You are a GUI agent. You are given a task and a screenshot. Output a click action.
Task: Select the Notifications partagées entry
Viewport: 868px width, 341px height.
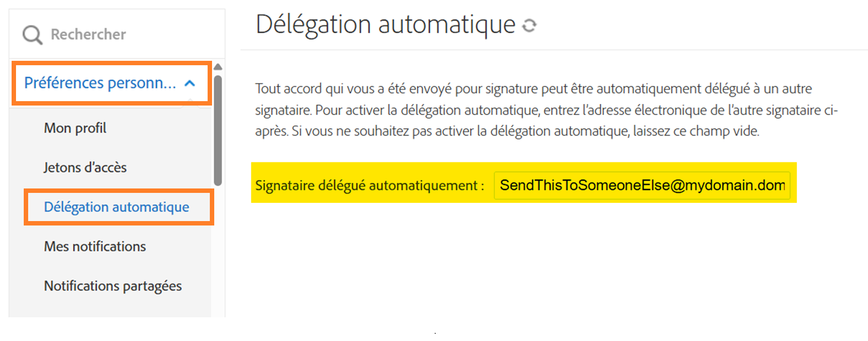tap(113, 286)
